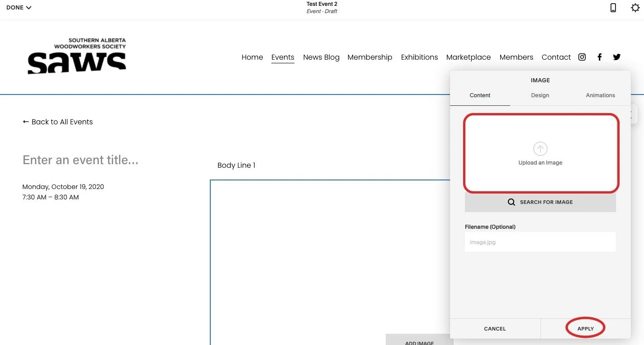644x345 pixels.
Task: Click the Event · Draft status text
Action: (322, 11)
